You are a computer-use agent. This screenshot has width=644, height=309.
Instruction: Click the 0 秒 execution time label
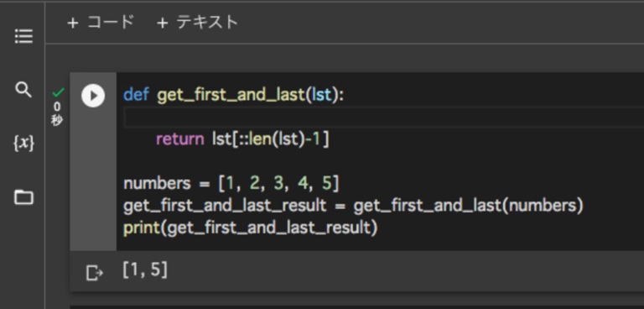tap(57, 113)
